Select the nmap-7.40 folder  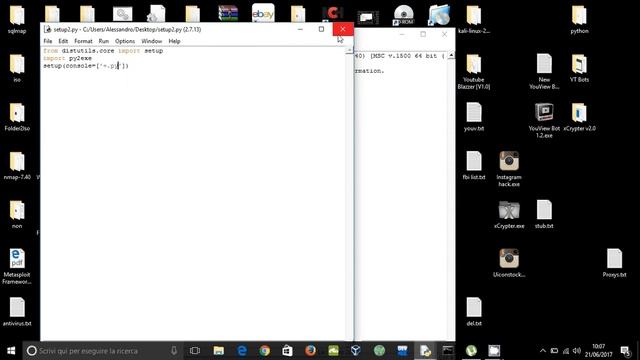tap(17, 166)
